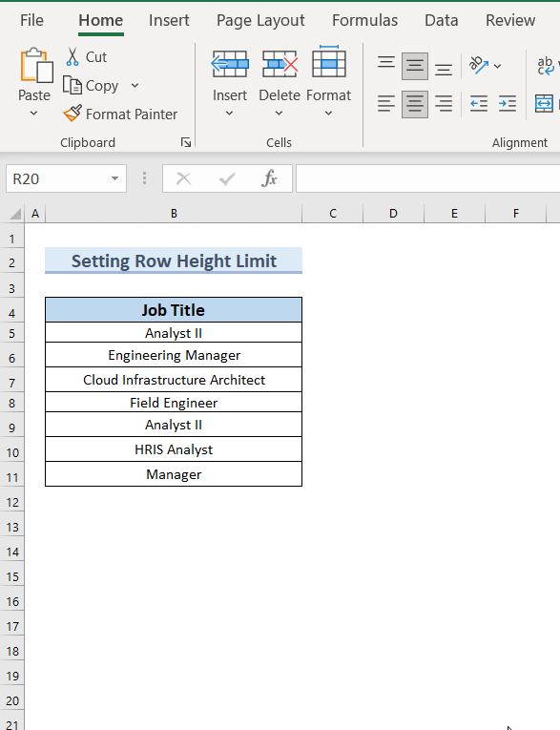This screenshot has height=730, width=560.
Task: Open the Page Layout tab
Action: click(x=260, y=20)
